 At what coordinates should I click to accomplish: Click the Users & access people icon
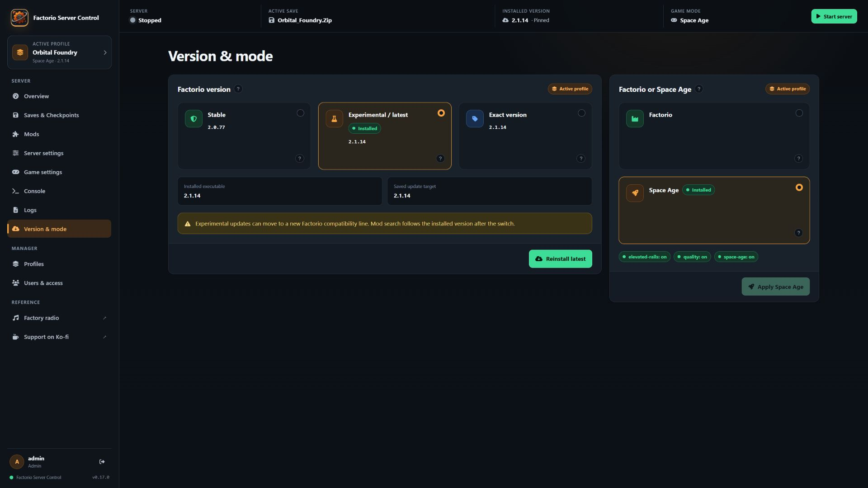16,283
